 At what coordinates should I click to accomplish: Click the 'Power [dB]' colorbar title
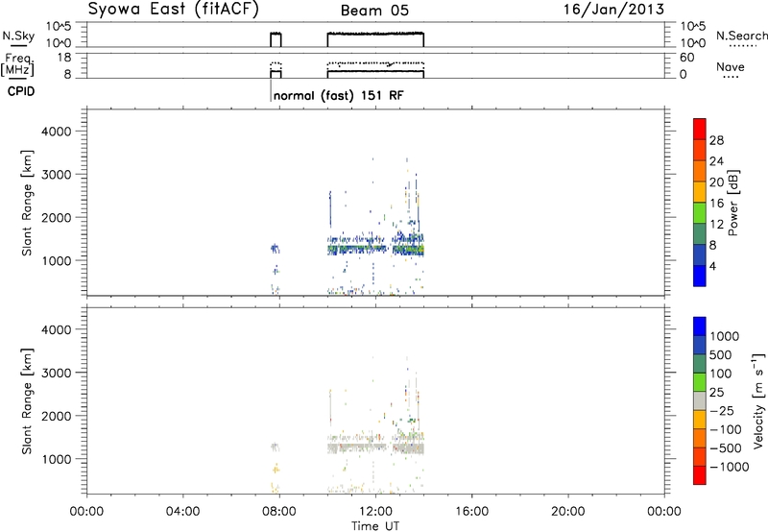click(x=732, y=203)
